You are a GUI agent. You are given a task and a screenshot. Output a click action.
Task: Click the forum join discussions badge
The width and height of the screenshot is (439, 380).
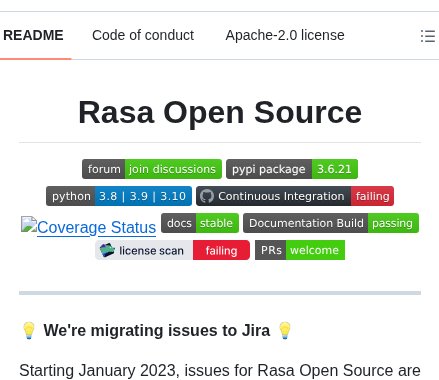(x=152, y=169)
